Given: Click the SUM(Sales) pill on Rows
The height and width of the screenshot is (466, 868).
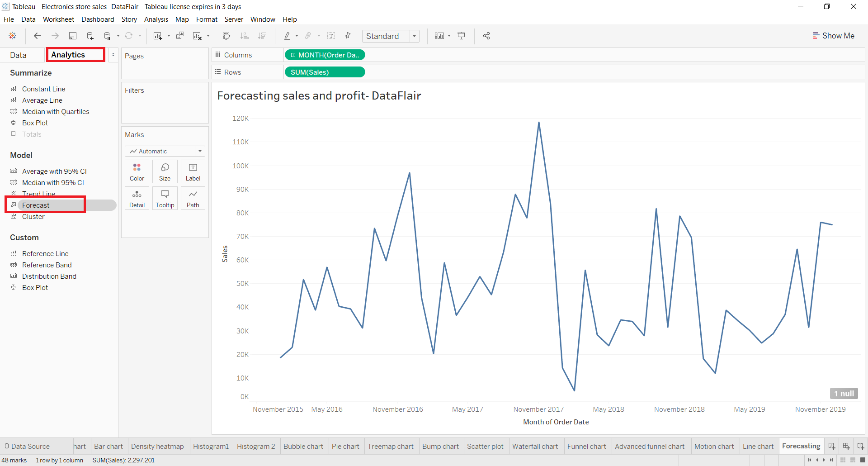Looking at the screenshot, I should click(325, 72).
